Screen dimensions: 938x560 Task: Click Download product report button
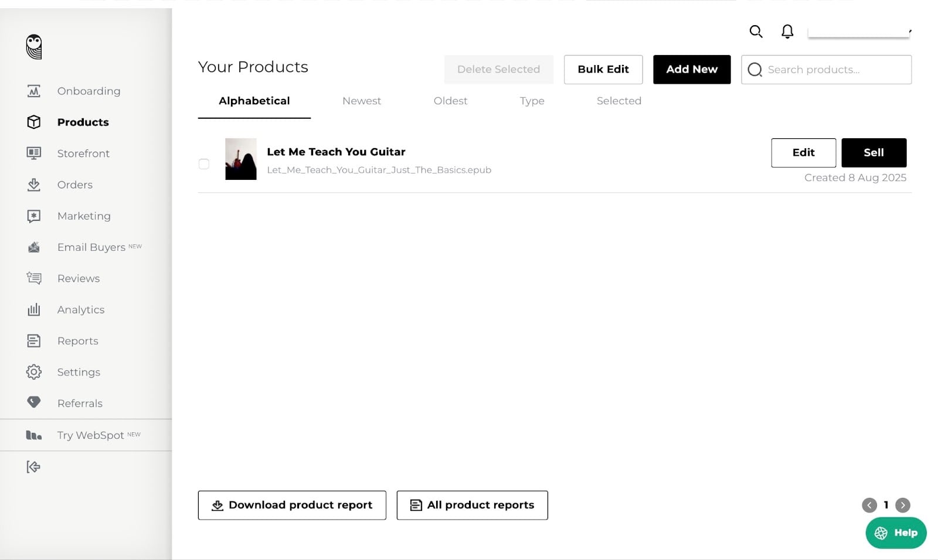(x=292, y=505)
